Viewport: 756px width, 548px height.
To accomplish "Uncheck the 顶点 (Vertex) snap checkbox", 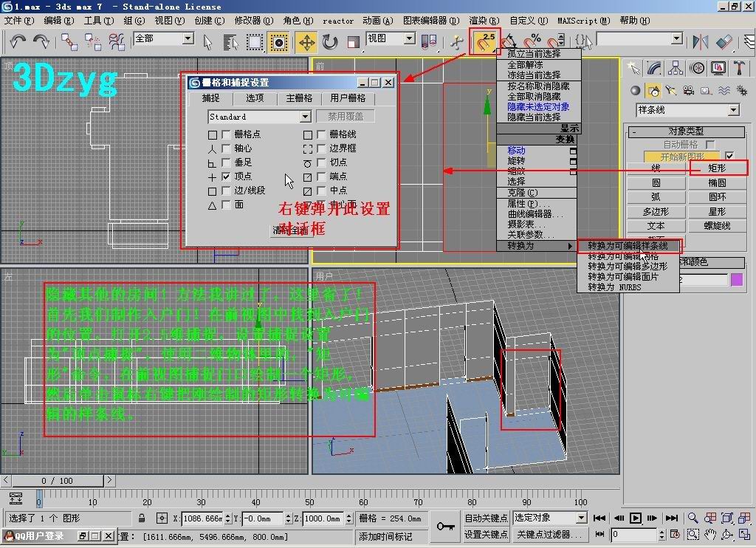I will click(226, 177).
